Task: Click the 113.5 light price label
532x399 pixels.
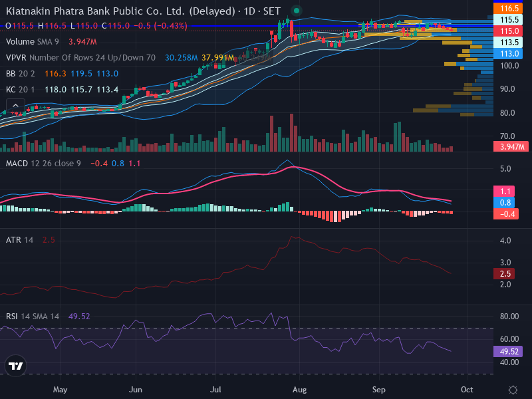Action: 508,43
